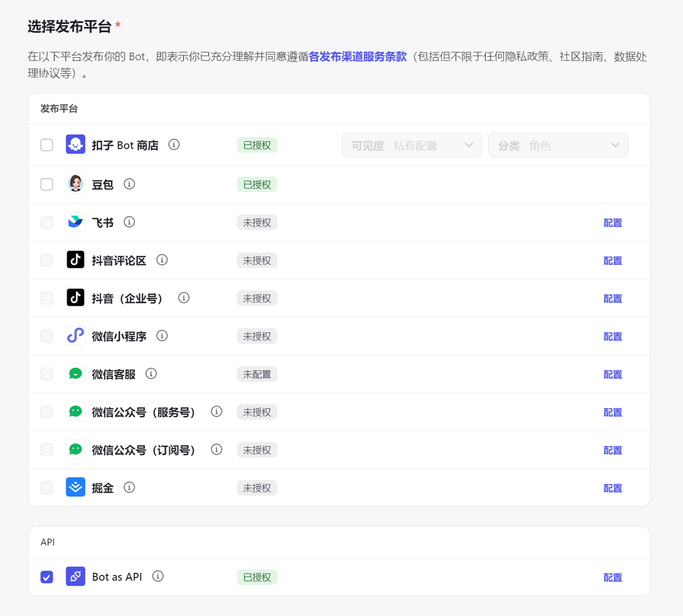
Task: Click 配置 for 飞书
Action: point(613,223)
